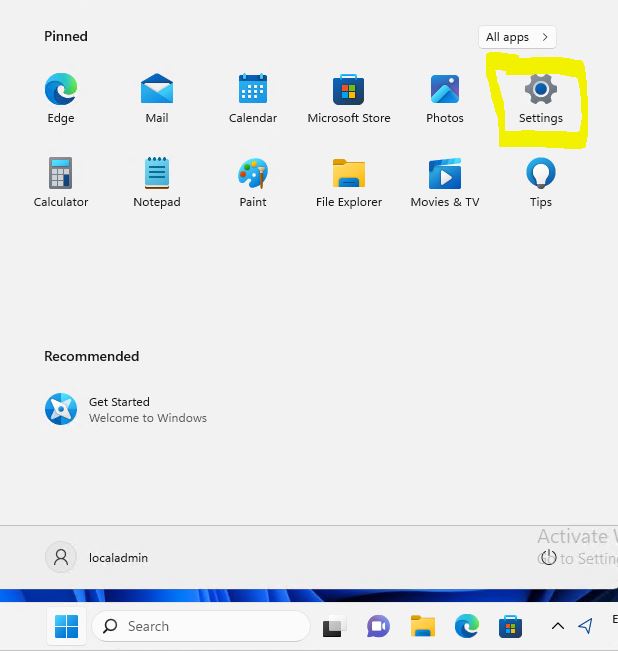Expand the hidden icons tray chevron
The image size is (618, 653).
point(558,626)
